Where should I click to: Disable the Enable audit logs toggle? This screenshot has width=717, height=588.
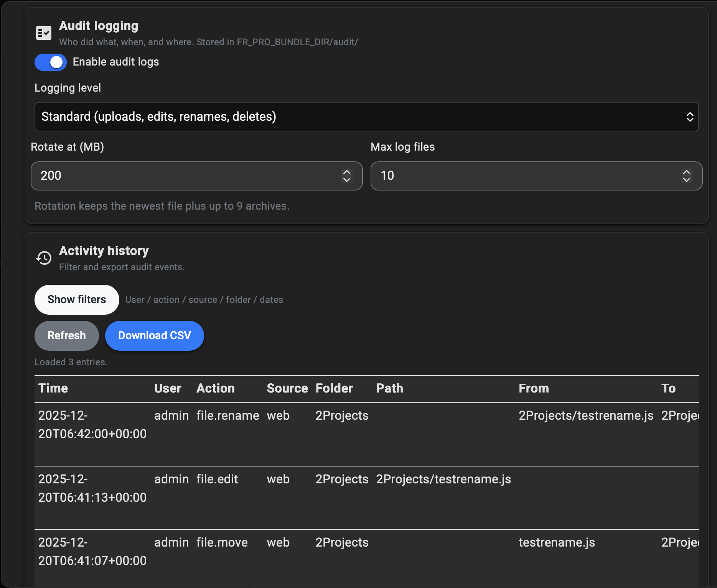[x=50, y=62]
